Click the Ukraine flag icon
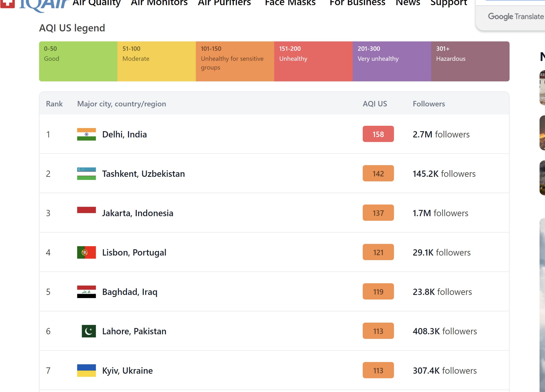The image size is (545, 392). [86, 370]
